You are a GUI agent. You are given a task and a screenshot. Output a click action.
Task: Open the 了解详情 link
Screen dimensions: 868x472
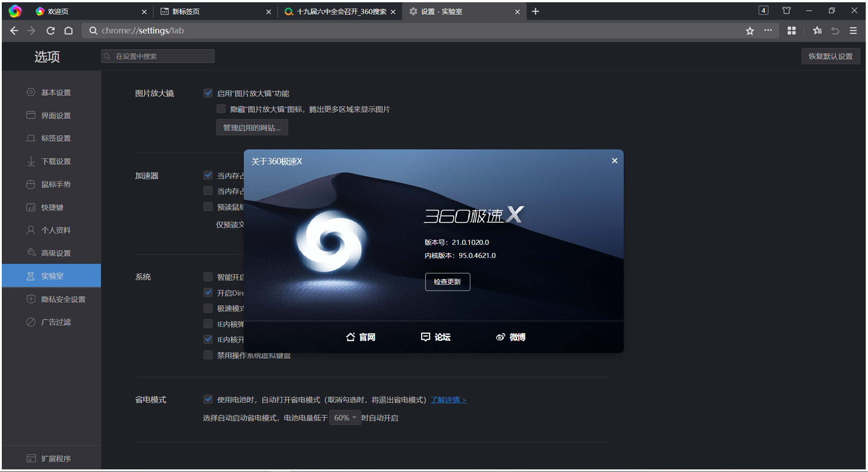(448, 400)
